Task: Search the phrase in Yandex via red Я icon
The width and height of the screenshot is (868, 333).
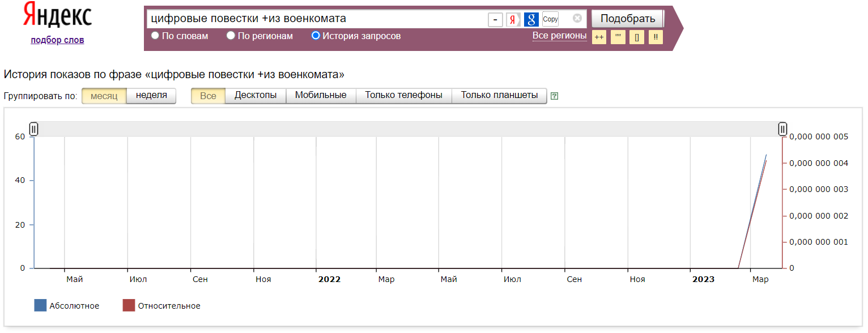Action: [513, 20]
